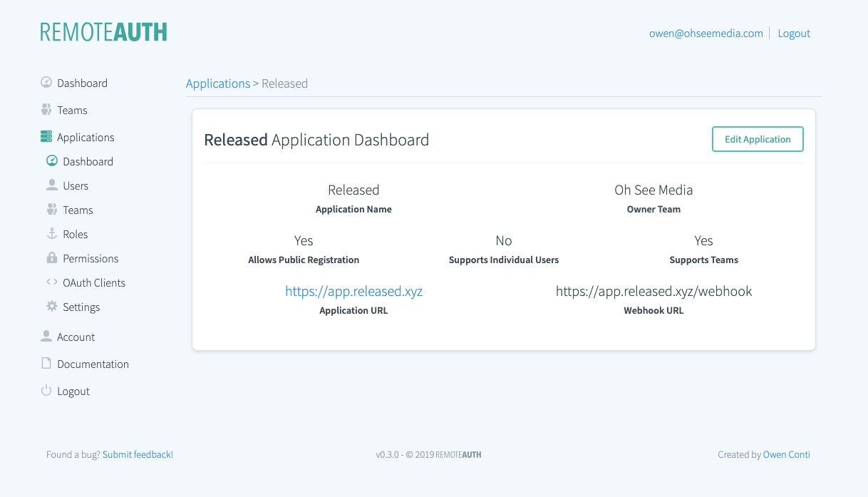Click the padlock icon beside Permissions
This screenshot has height=497, width=868.
(x=52, y=258)
